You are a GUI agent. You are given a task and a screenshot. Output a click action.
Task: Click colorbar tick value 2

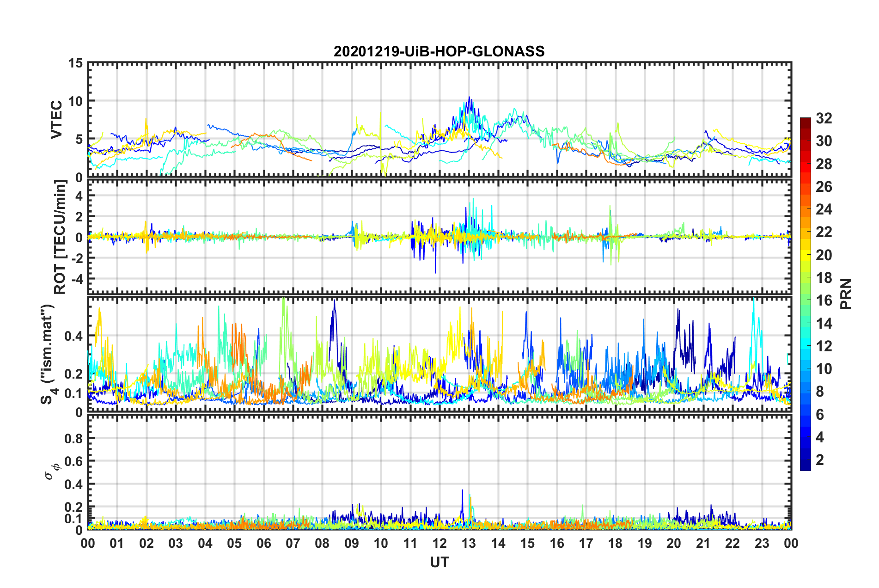(820, 460)
